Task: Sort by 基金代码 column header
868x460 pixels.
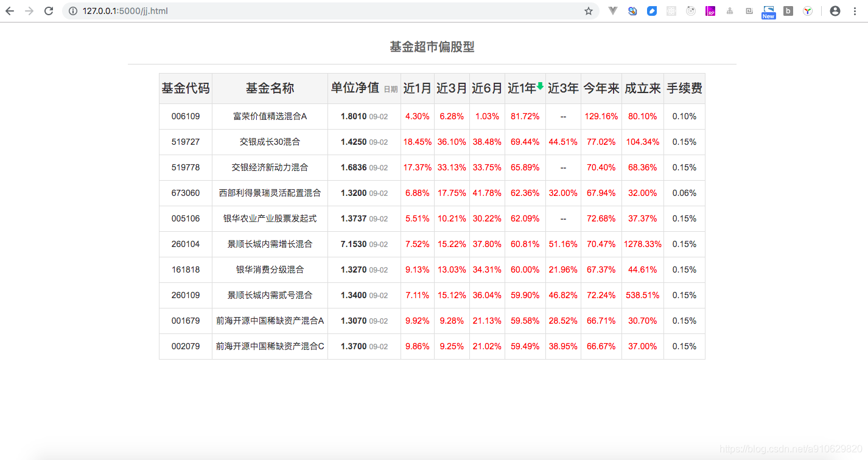Action: point(186,88)
